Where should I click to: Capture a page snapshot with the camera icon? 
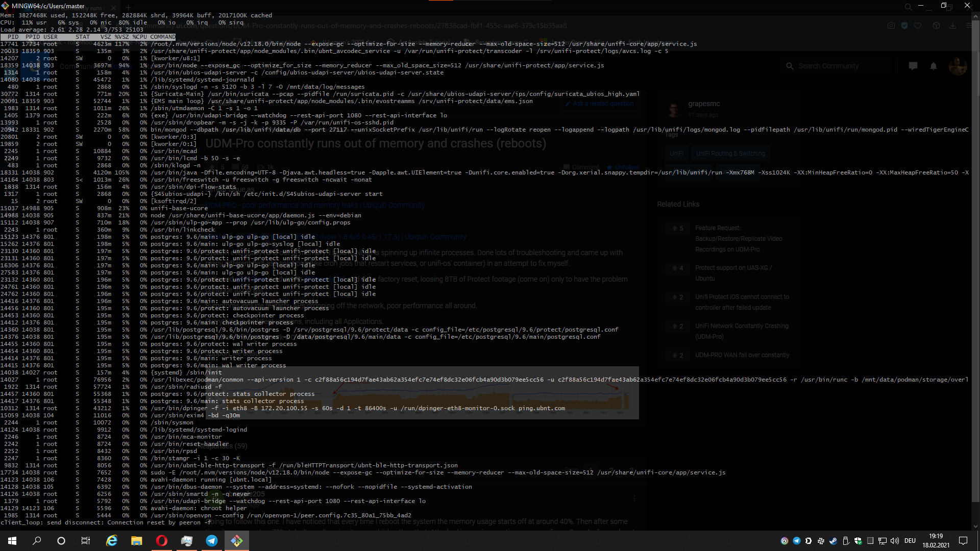pos(891,25)
